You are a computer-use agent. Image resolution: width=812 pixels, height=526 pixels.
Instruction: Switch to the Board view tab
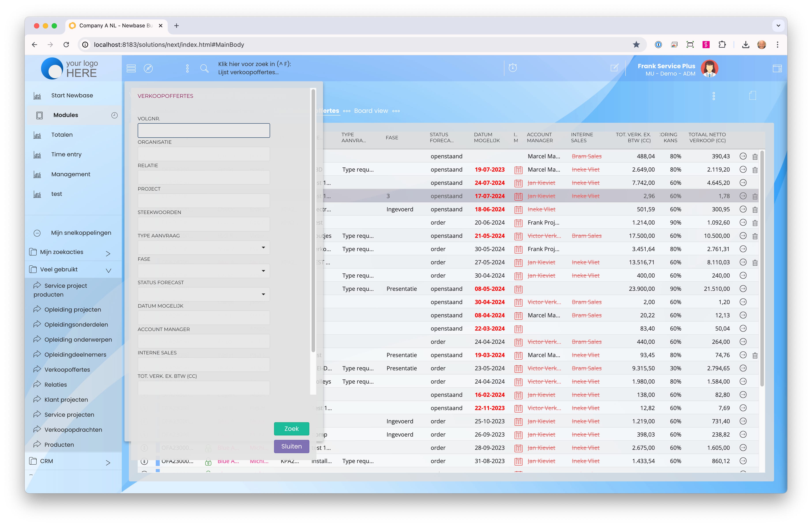pos(371,111)
